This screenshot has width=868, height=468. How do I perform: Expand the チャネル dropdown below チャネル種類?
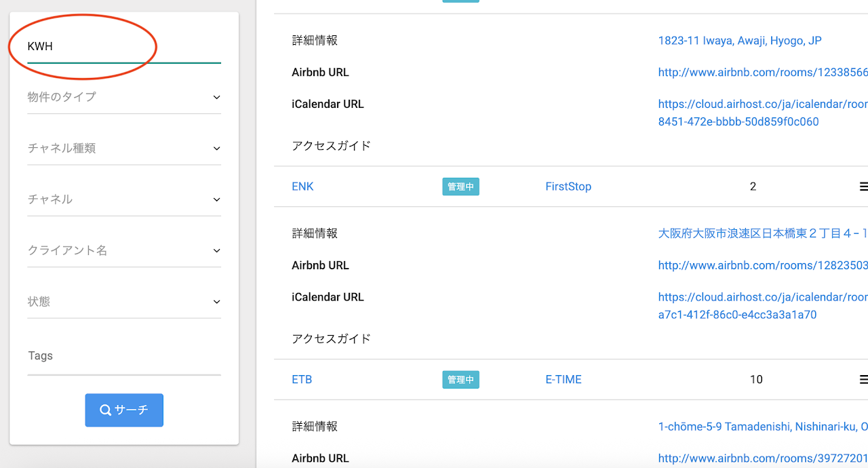click(124, 199)
